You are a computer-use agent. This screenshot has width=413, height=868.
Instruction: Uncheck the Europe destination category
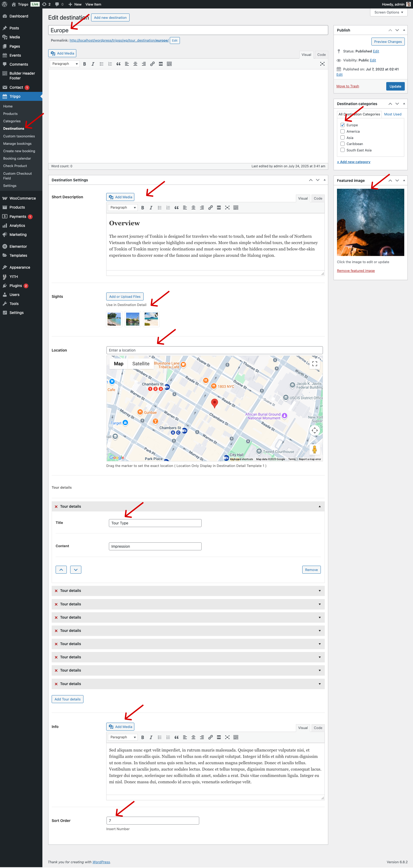click(343, 125)
